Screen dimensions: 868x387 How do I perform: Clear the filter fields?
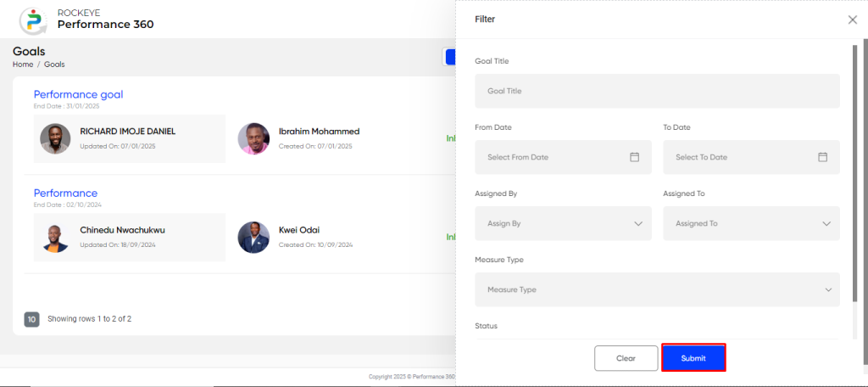[x=626, y=358]
